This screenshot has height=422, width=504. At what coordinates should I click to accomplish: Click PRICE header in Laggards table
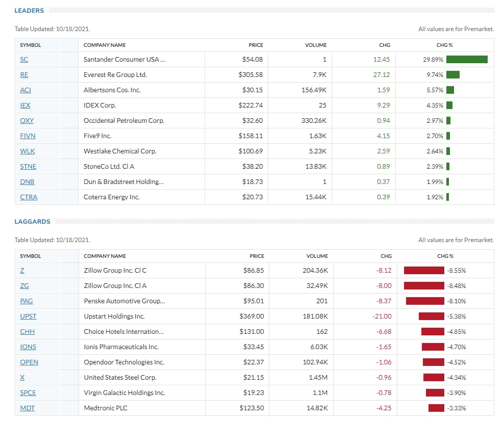[x=257, y=256]
